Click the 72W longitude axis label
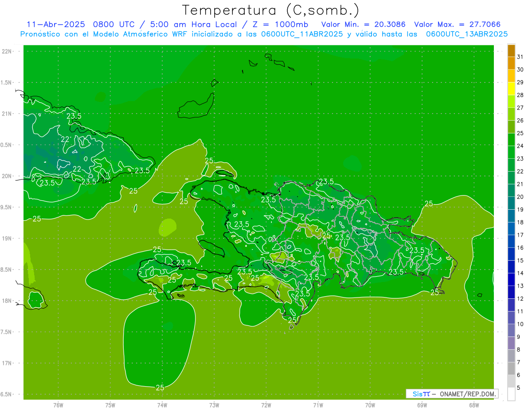This screenshot has height=411, width=532. (266, 405)
